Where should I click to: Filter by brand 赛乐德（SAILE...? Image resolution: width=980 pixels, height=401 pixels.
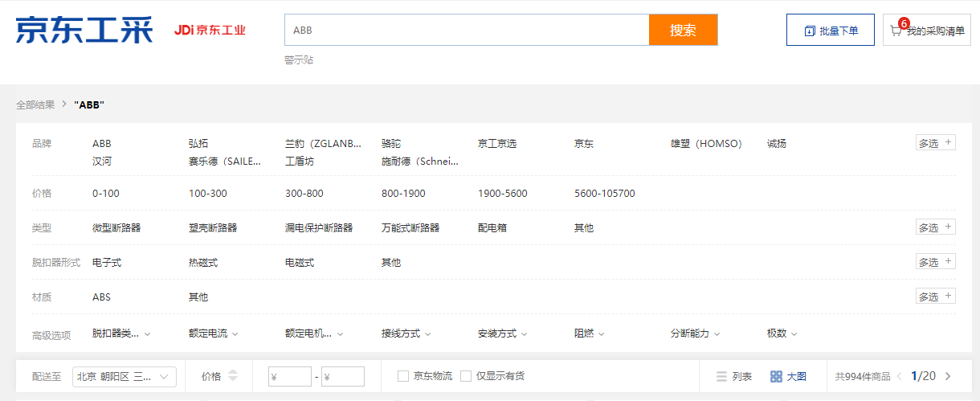pos(225,162)
